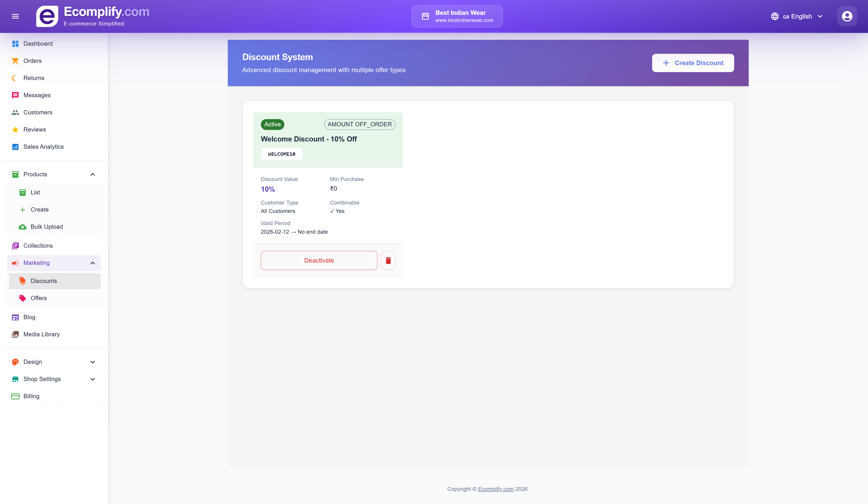Viewport: 868px width, 504px height.
Task: Switch to the Discounts menu item
Action: coord(43,281)
